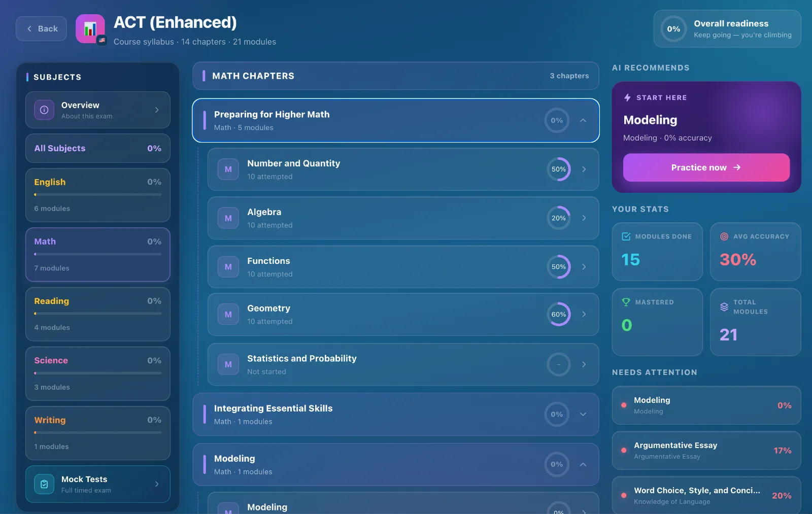Click the Modules Done checkbox icon
This screenshot has width=812, height=514.
point(626,236)
